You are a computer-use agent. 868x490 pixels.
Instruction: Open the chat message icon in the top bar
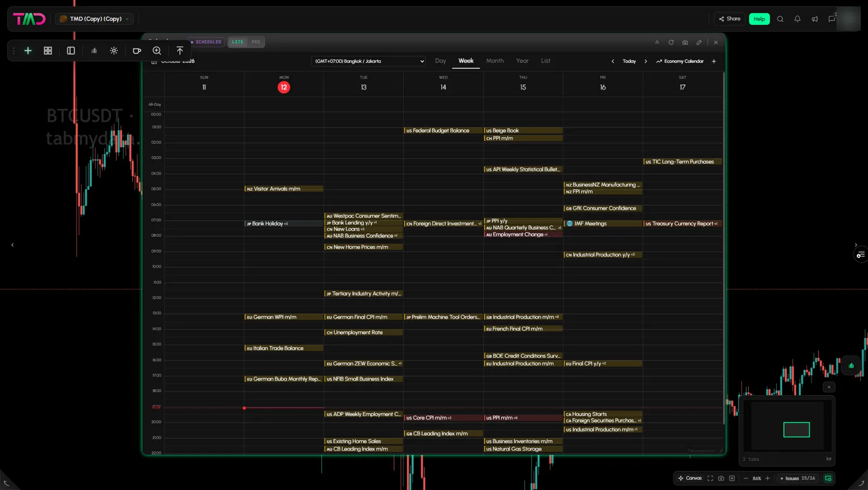coord(832,19)
